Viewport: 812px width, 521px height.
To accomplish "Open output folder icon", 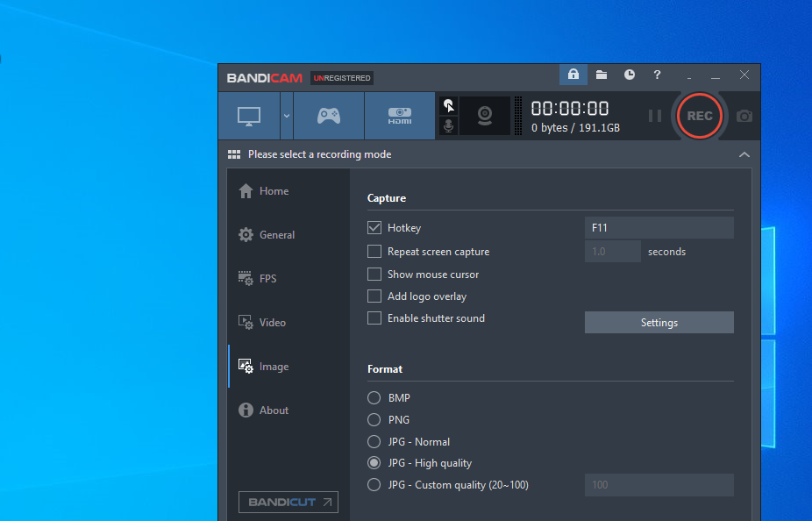I will (602, 75).
